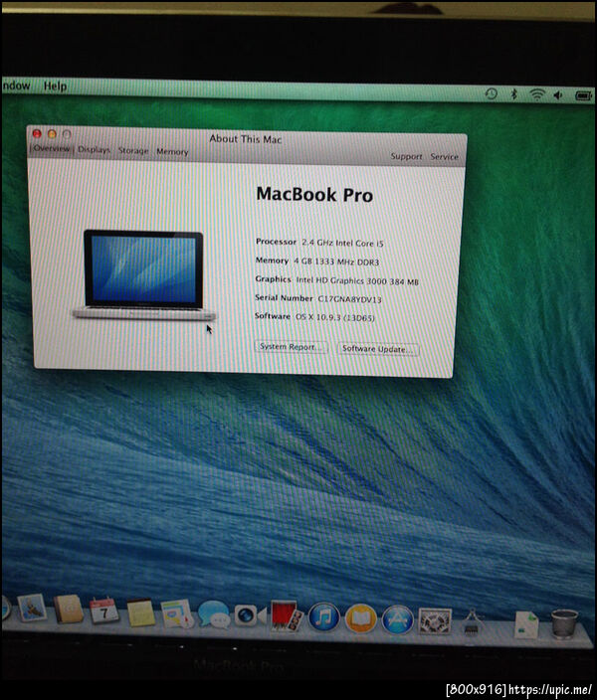
Task: Open the yellow Notes app
Action: point(140,612)
